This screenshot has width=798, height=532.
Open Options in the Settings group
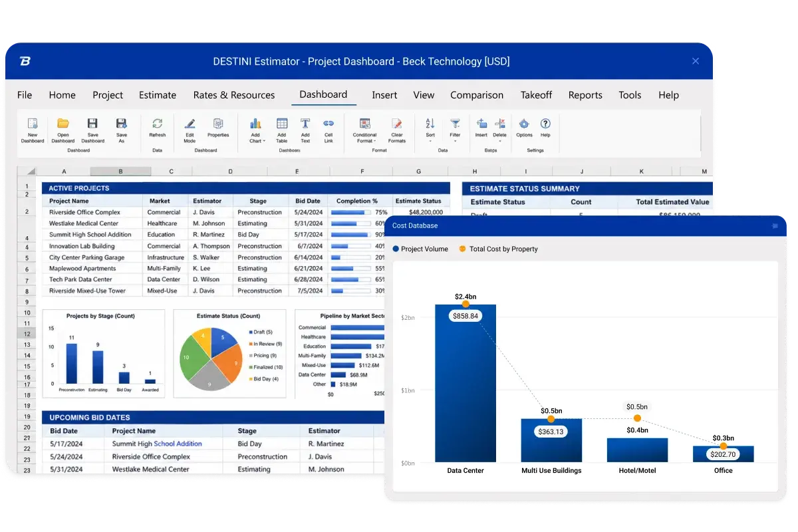524,123
